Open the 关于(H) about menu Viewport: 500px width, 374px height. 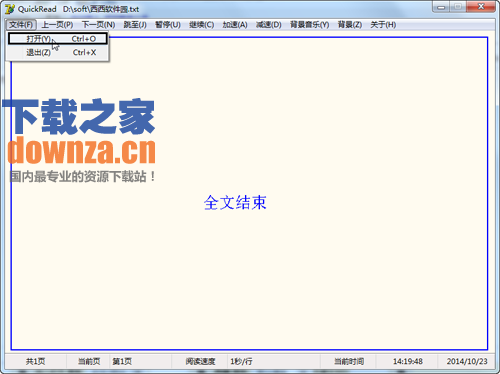(x=383, y=25)
